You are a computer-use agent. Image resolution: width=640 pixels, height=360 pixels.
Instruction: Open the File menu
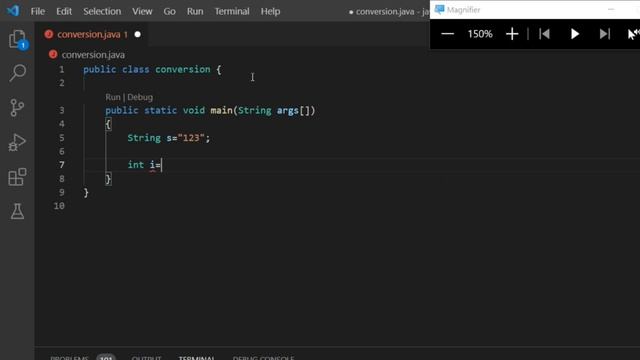38,11
